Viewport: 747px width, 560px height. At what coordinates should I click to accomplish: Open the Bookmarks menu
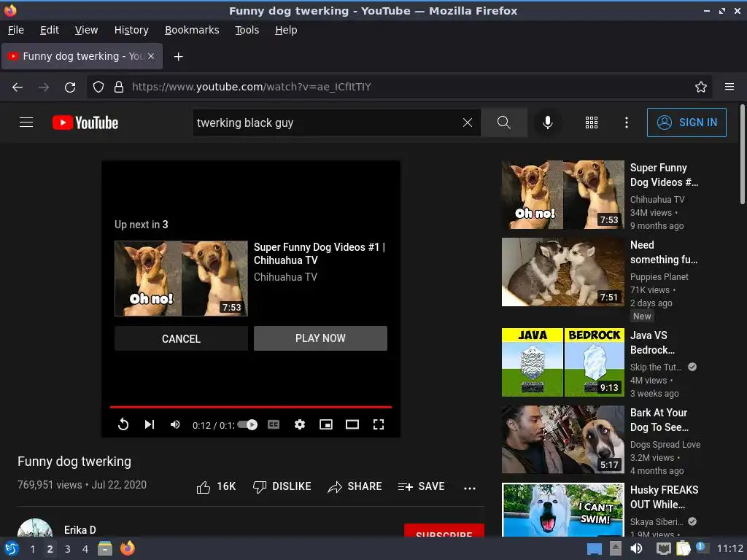pos(192,30)
